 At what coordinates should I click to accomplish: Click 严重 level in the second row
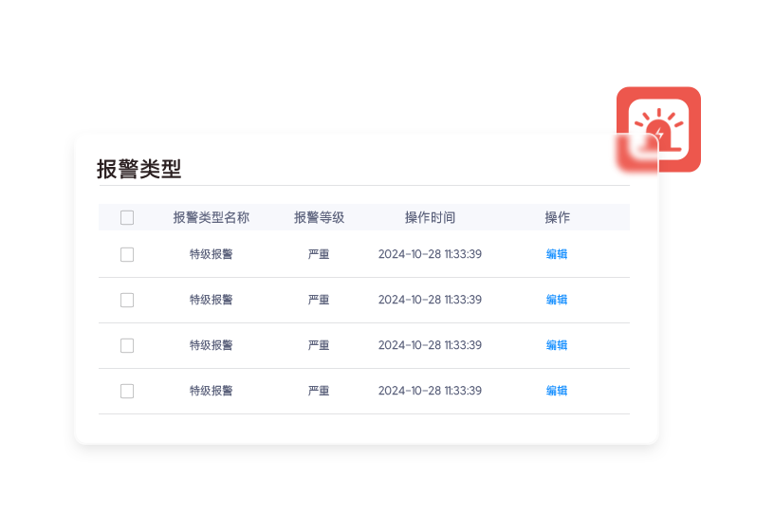(x=319, y=300)
